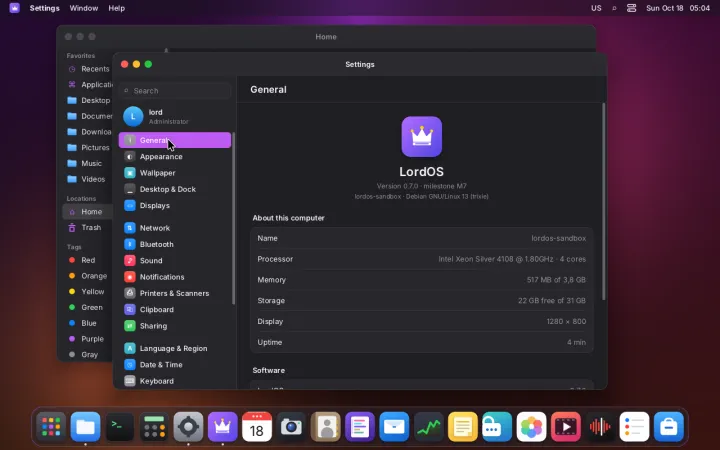Go to Displays settings
Image resolution: width=720 pixels, height=450 pixels.
coord(174,205)
